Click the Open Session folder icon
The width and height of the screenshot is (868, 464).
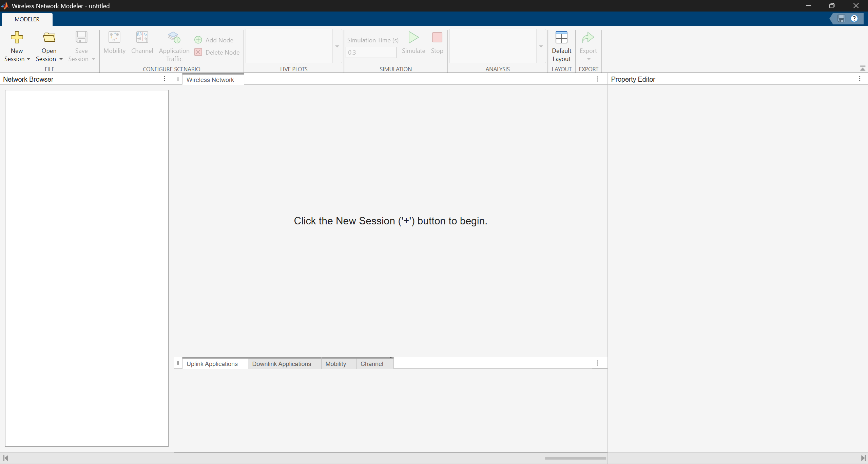[x=49, y=38]
